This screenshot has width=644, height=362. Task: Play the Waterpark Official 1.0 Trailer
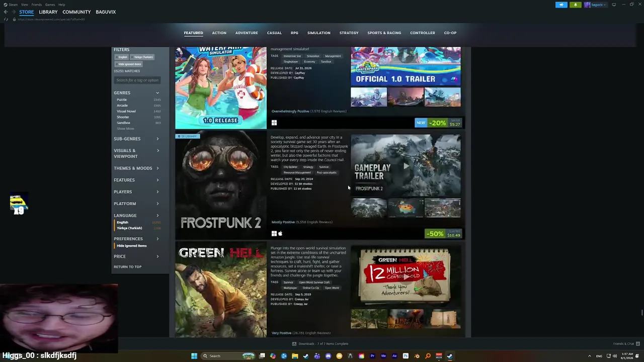[x=406, y=66]
